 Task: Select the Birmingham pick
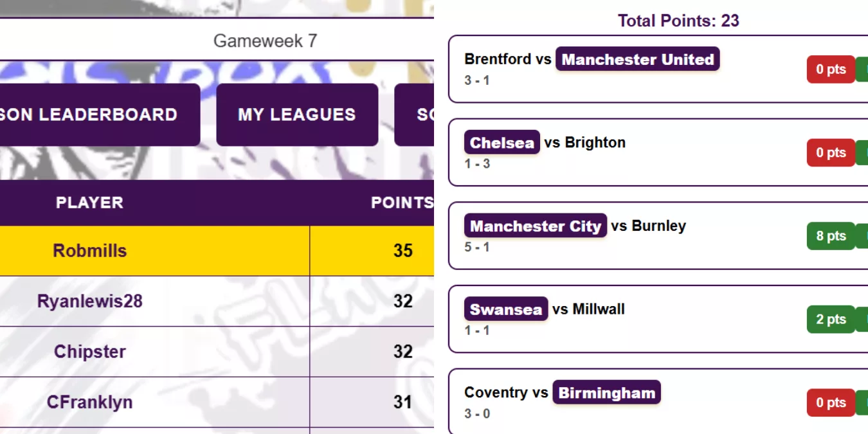pos(606,393)
